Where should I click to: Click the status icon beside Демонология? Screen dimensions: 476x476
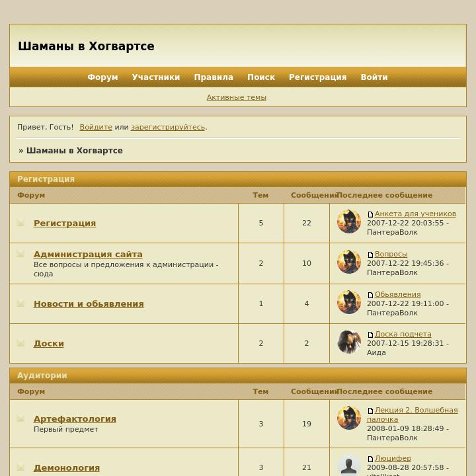coord(20,467)
